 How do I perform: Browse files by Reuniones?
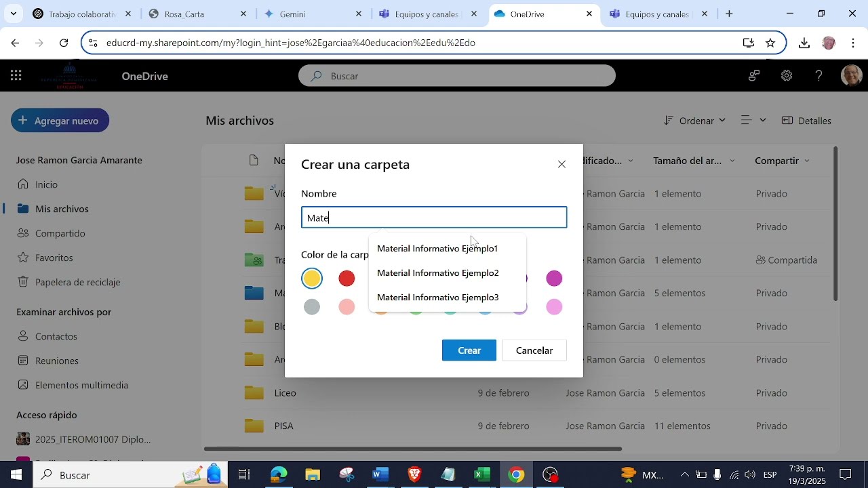point(56,361)
